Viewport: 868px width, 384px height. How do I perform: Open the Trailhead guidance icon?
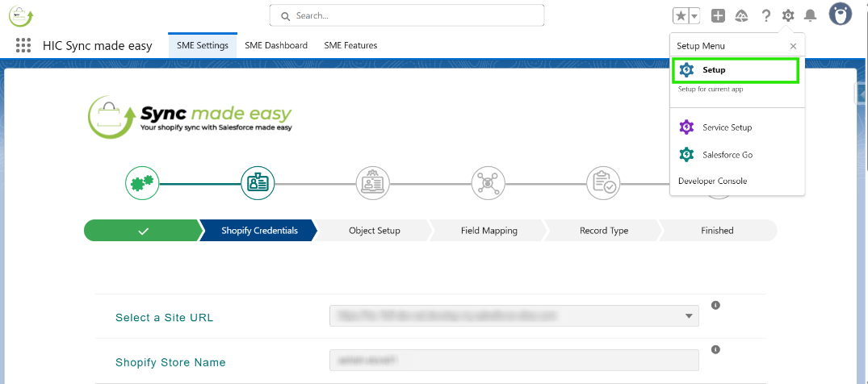pyautogui.click(x=742, y=16)
